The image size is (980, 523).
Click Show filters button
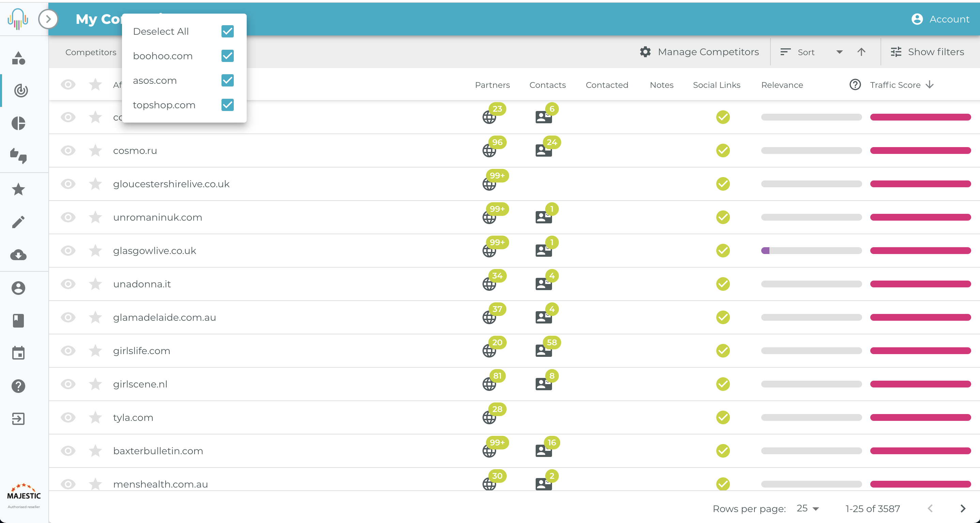click(x=928, y=52)
